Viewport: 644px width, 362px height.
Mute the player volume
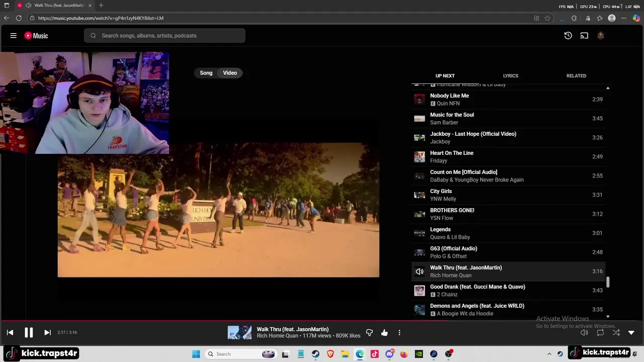pyautogui.click(x=584, y=333)
